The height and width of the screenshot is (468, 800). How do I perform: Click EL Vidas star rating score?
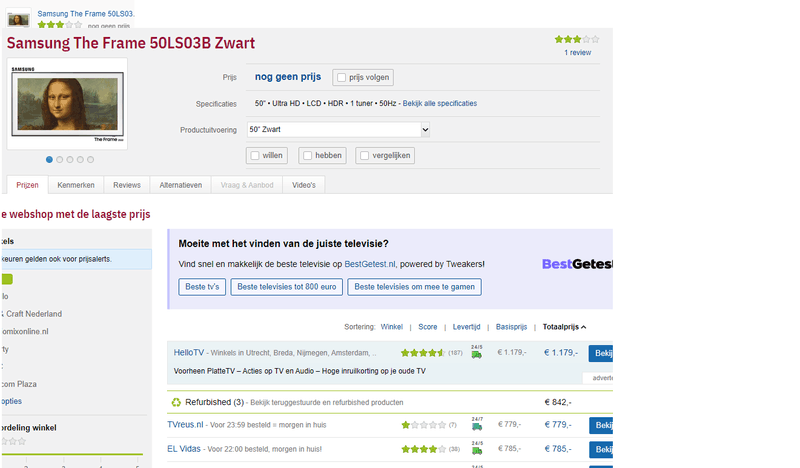423,449
